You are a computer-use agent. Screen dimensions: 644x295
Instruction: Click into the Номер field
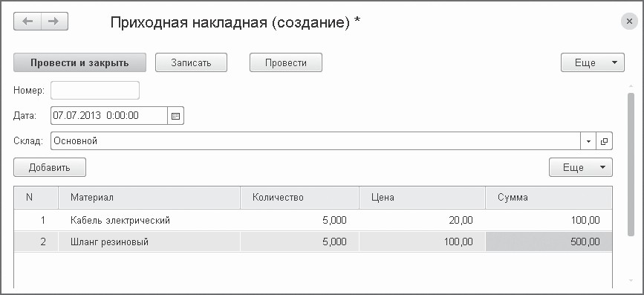pyautogui.click(x=95, y=91)
